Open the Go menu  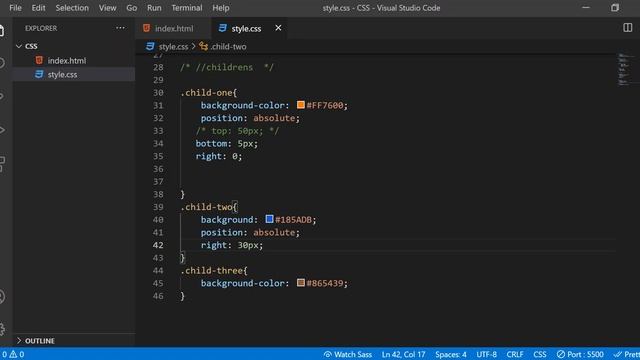click(x=131, y=8)
